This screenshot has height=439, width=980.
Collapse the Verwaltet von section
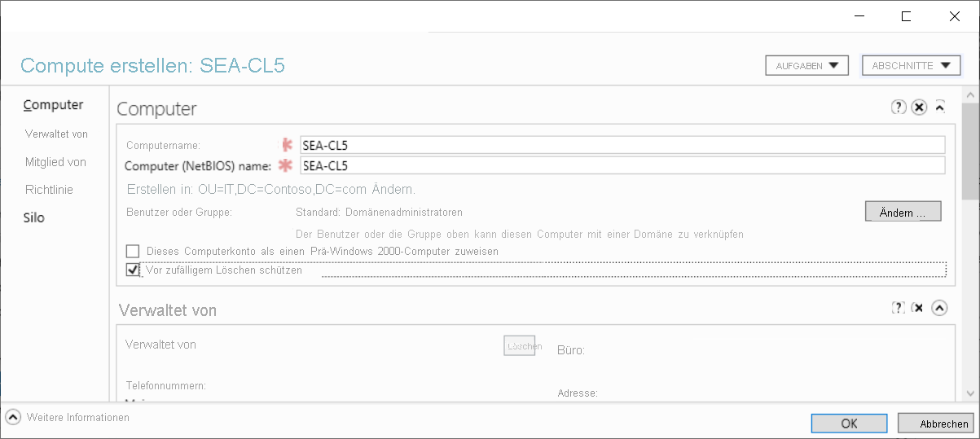click(939, 308)
